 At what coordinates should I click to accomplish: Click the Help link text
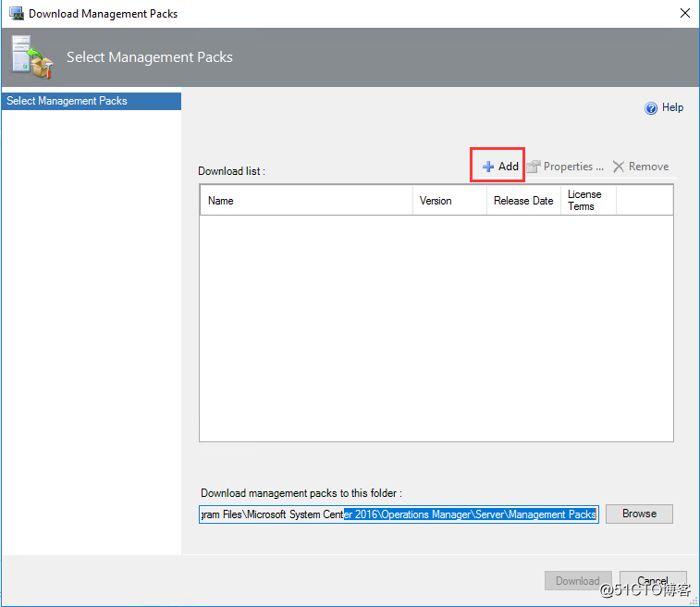672,107
